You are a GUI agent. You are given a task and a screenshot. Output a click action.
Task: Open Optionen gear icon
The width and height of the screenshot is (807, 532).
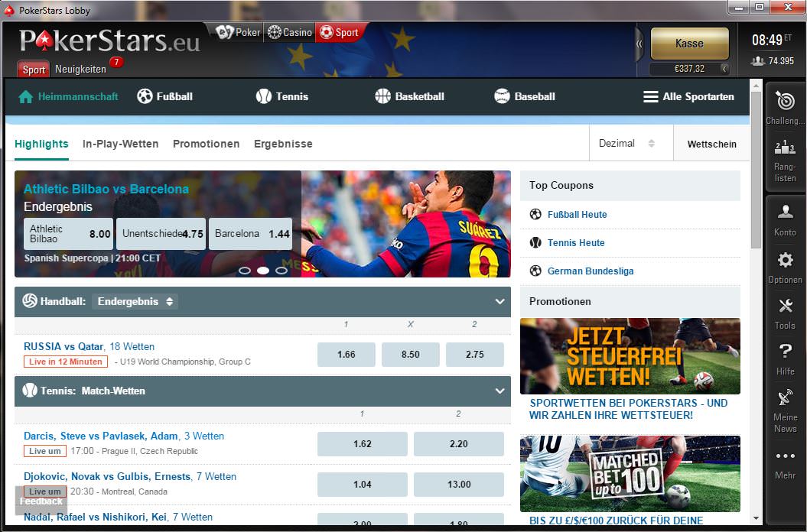point(785,260)
